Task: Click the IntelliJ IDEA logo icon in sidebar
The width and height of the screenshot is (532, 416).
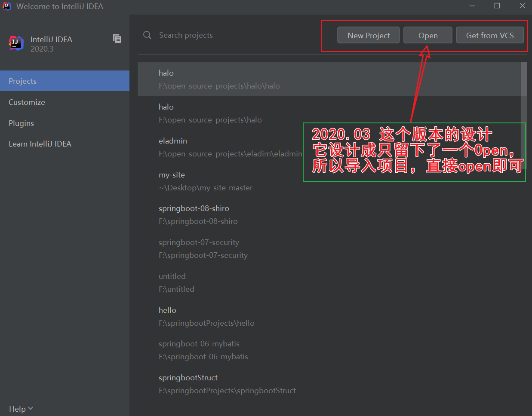Action: click(16, 43)
